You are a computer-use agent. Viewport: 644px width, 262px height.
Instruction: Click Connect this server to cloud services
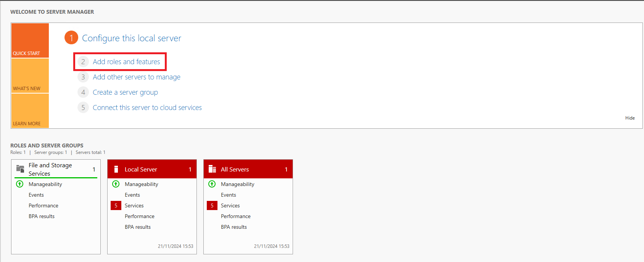[147, 108]
